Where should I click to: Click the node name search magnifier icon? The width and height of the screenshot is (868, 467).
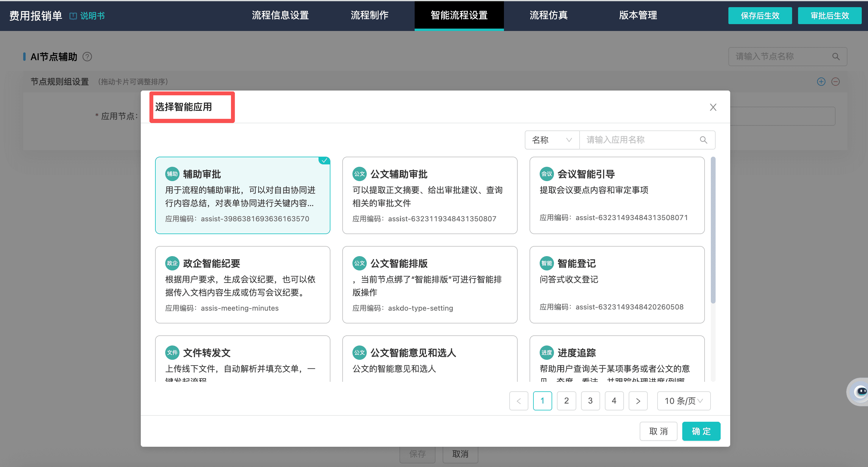tap(836, 57)
